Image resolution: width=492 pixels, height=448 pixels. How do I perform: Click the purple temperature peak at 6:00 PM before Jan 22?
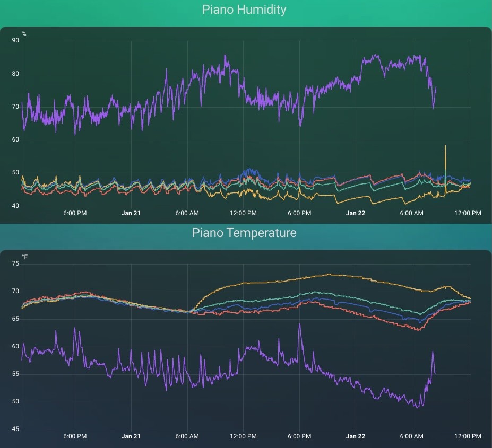299,324
